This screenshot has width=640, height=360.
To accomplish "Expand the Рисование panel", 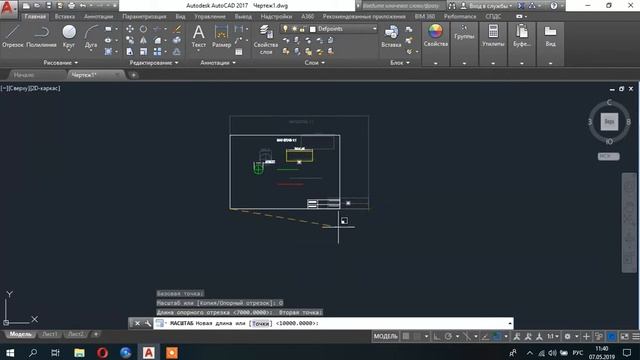I will coord(60,62).
